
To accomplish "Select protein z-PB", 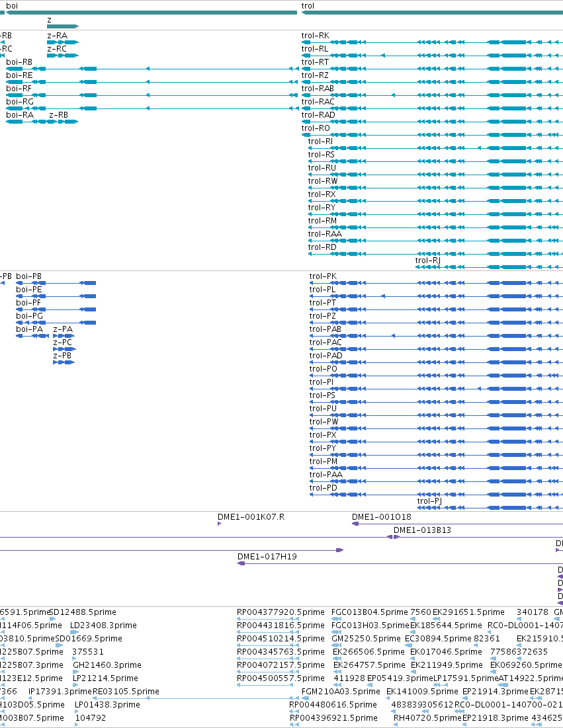I will point(64,362).
